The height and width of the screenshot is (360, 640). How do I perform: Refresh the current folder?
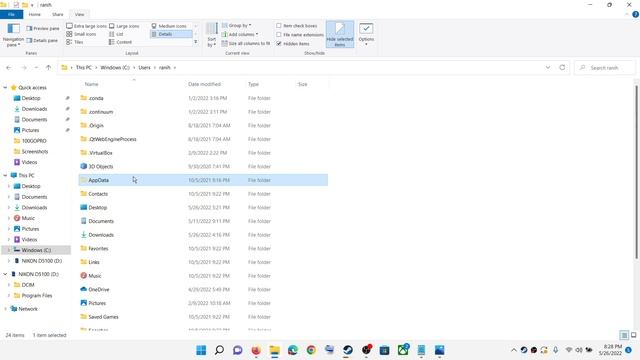point(562,67)
